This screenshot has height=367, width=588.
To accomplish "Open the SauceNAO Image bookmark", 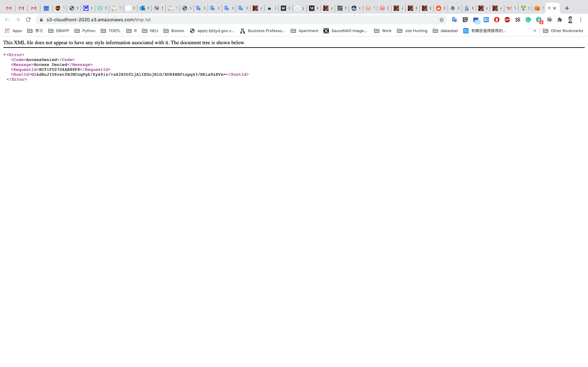I will pyautogui.click(x=345, y=31).
